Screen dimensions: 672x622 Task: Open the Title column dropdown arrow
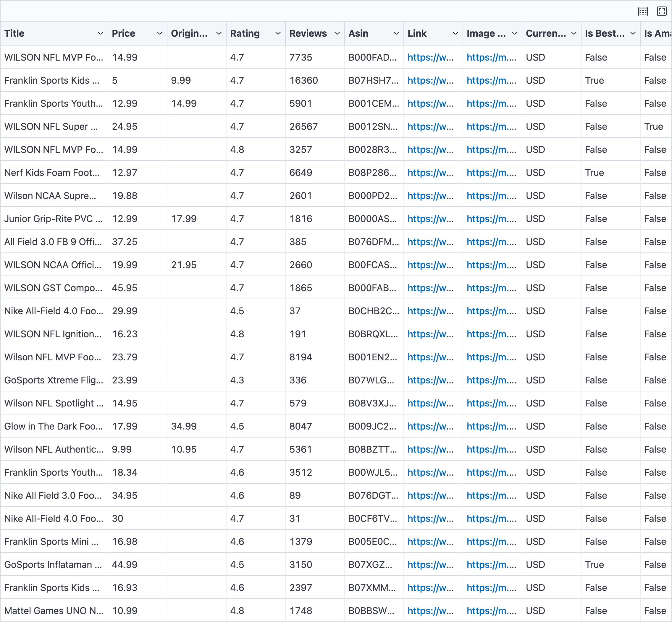100,33
